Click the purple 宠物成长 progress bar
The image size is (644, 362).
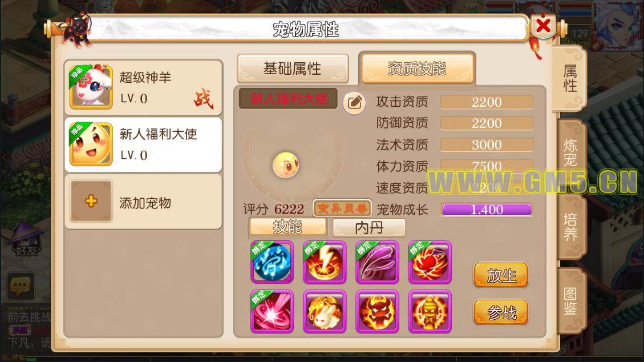click(487, 210)
